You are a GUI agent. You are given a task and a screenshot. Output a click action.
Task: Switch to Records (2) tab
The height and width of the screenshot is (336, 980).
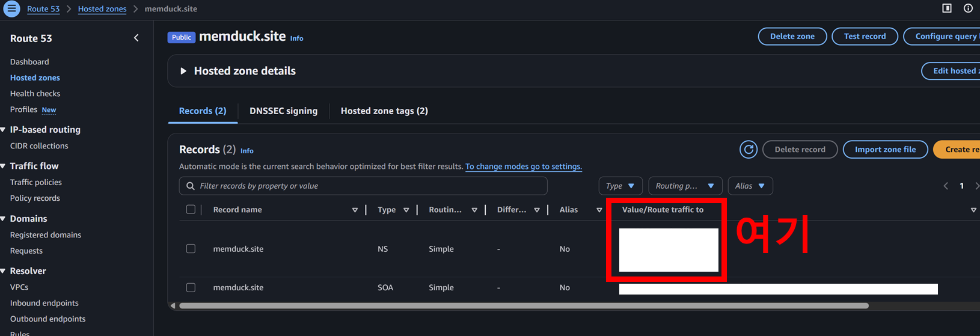[x=203, y=111]
